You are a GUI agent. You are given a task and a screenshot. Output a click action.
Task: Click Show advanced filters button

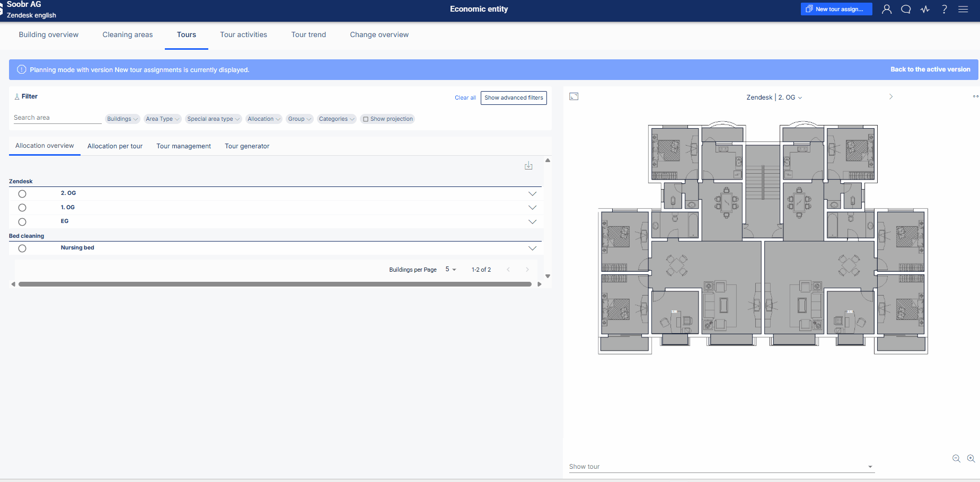click(514, 98)
